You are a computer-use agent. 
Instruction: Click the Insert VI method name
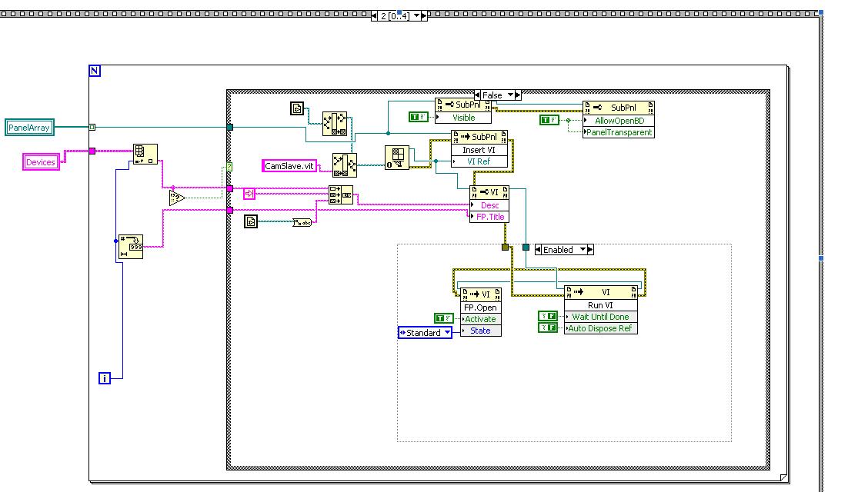(x=479, y=150)
